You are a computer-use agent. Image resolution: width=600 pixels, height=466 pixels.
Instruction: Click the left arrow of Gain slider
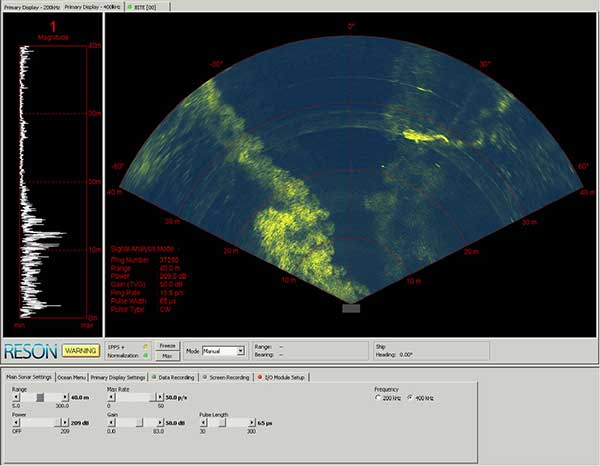(109, 423)
